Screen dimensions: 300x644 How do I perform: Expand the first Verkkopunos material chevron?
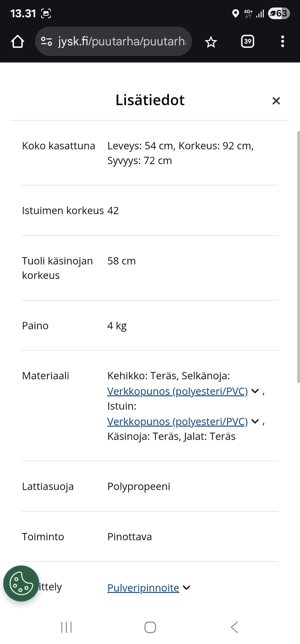coord(255,391)
